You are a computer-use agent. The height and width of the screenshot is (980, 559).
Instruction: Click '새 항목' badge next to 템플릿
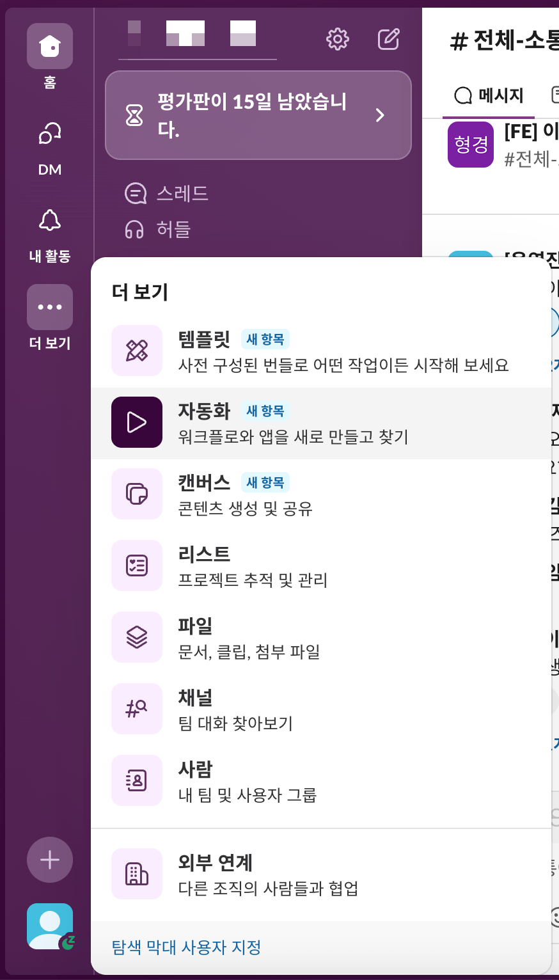[x=265, y=339]
